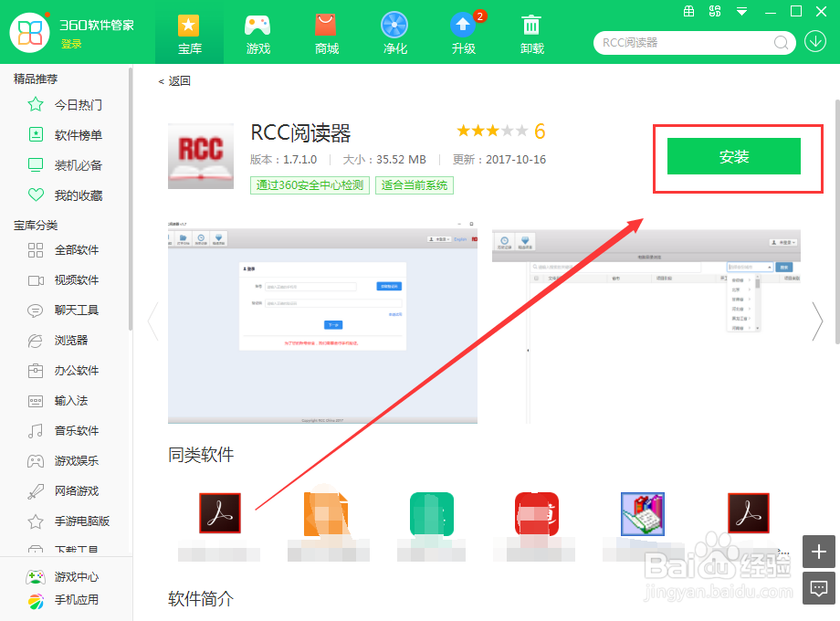Click the 软件简介 heading

pos(201,598)
